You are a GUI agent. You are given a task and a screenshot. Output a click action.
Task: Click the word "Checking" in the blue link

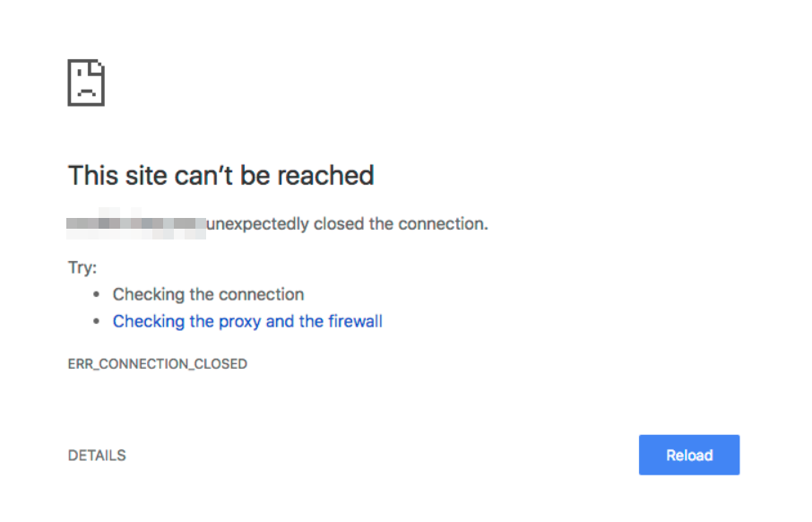[149, 321]
